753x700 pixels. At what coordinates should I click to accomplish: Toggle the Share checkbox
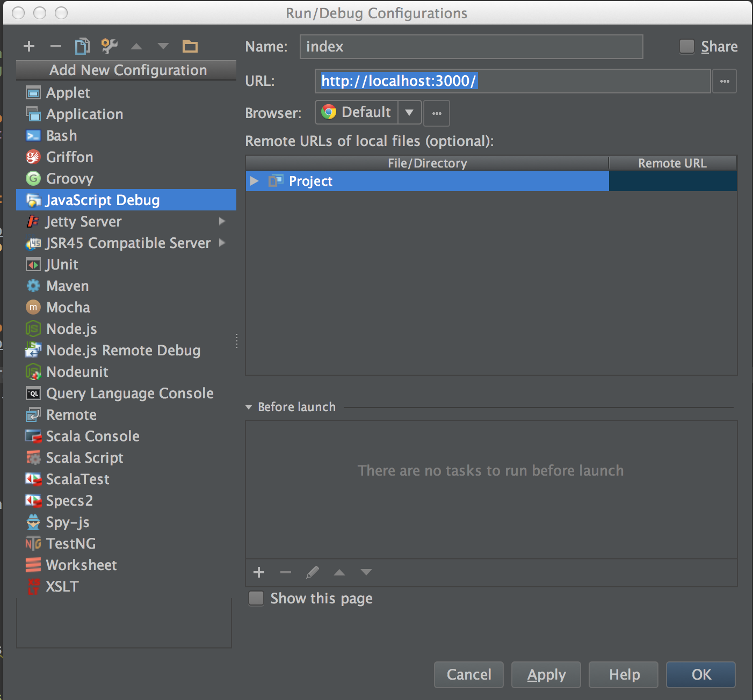[687, 47]
